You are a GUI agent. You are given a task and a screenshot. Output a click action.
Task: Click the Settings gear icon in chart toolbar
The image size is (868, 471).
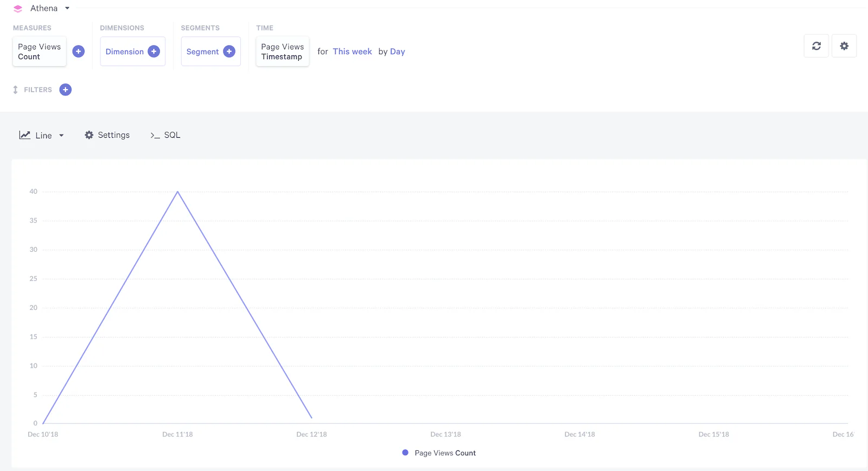89,135
